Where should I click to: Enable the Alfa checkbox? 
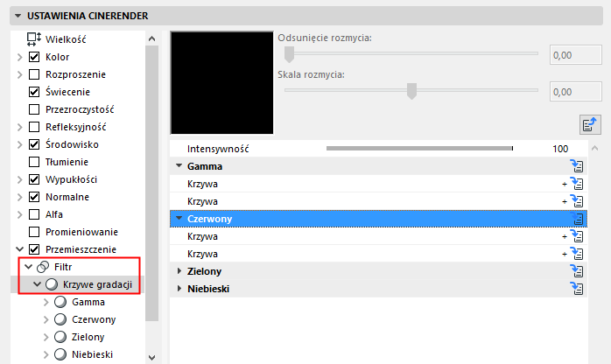click(x=34, y=214)
